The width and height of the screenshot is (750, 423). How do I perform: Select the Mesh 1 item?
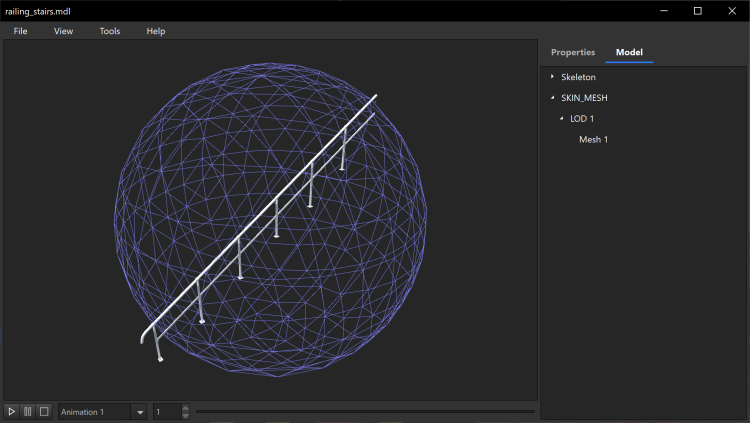pos(593,139)
